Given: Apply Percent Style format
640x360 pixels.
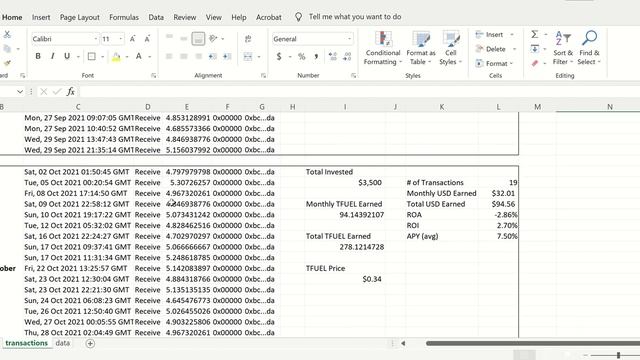Looking at the screenshot, I should (302, 56).
